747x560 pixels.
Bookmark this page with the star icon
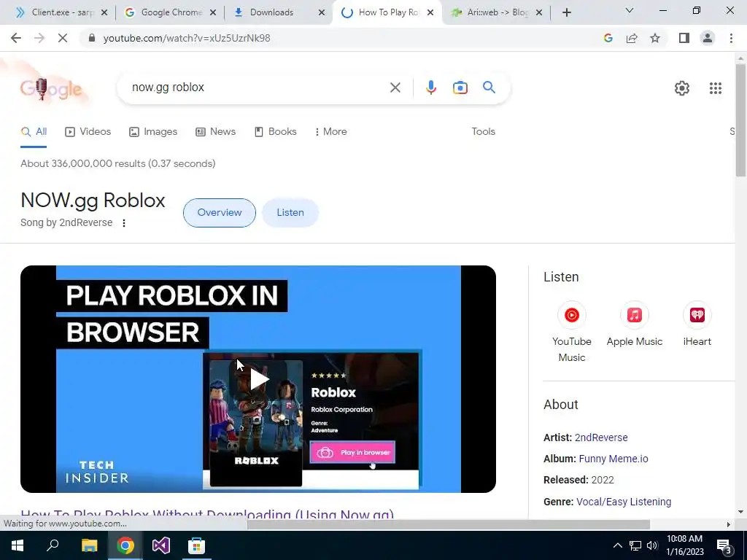coord(655,38)
